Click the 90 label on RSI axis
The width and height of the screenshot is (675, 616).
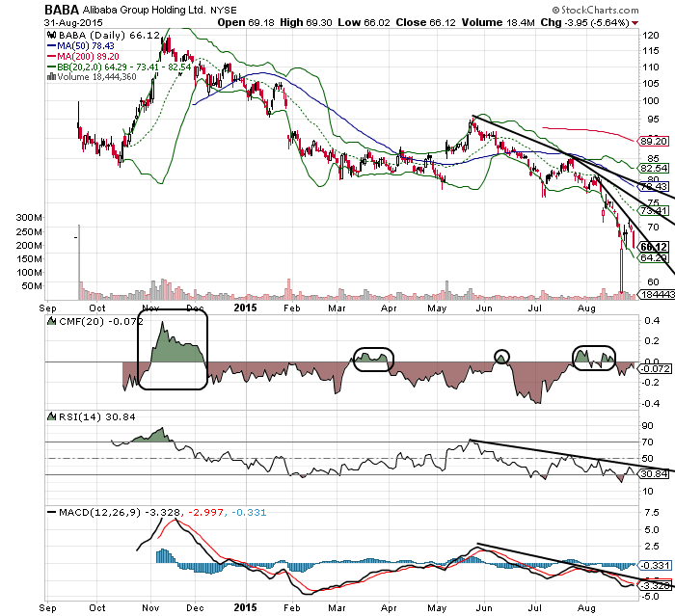647,426
